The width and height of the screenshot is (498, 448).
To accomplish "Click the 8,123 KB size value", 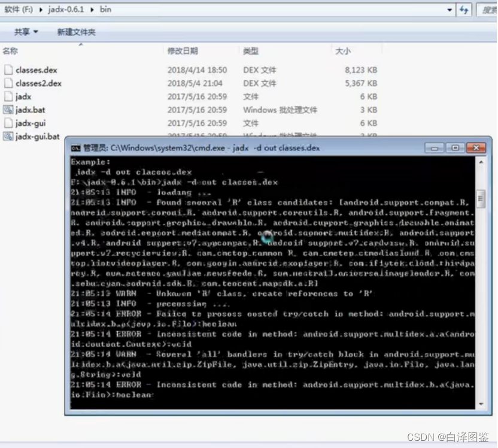I will click(361, 70).
